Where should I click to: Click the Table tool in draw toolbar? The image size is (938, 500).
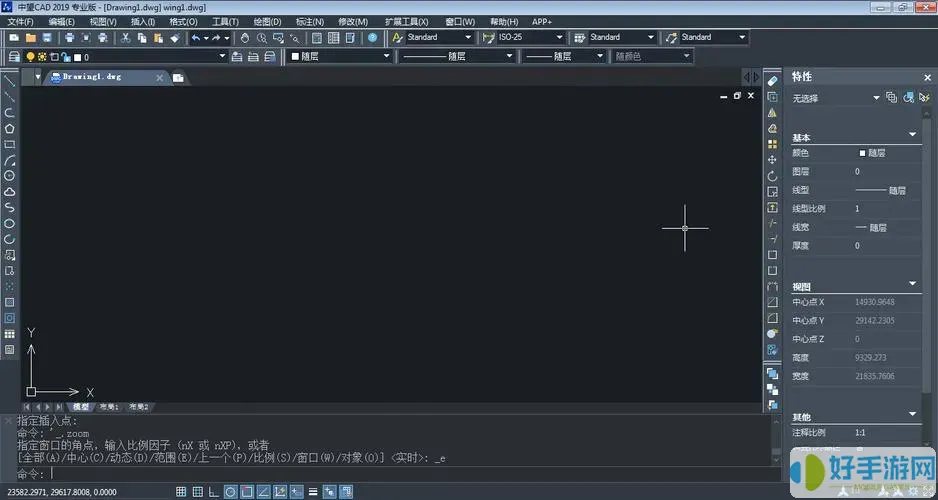(10, 334)
